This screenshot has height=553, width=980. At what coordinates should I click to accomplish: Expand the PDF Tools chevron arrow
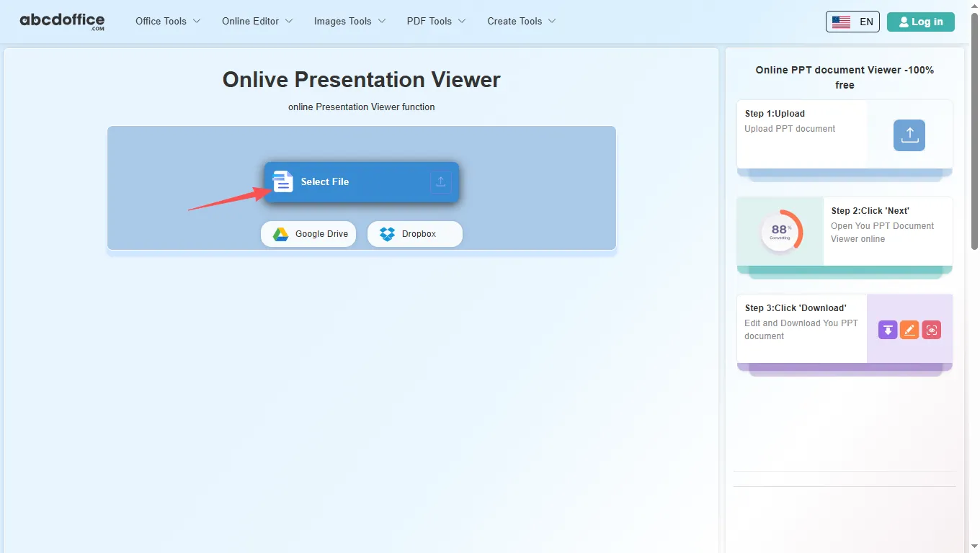point(462,22)
